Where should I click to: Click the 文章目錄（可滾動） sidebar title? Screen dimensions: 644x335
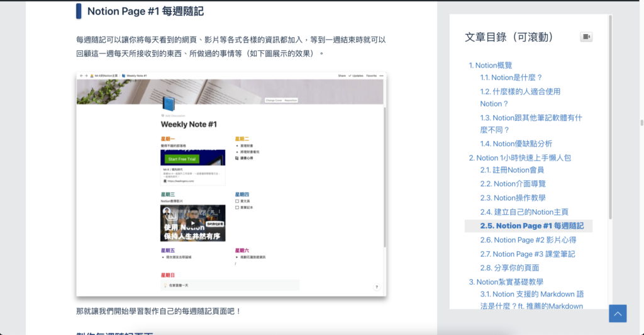coord(509,37)
